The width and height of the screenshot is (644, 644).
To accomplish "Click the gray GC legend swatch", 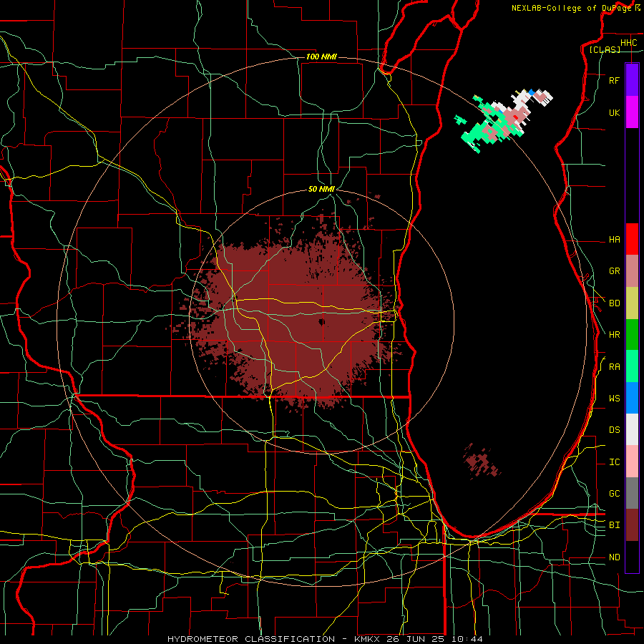I will (632, 493).
